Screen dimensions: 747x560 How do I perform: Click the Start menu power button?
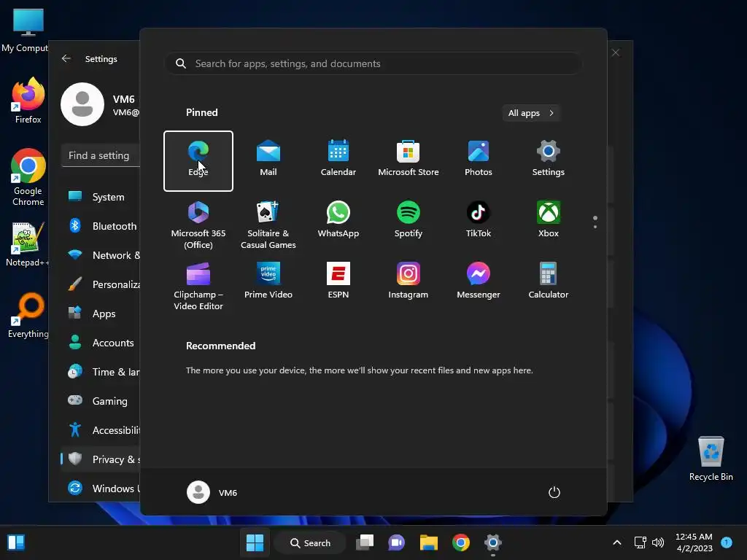[x=554, y=492]
